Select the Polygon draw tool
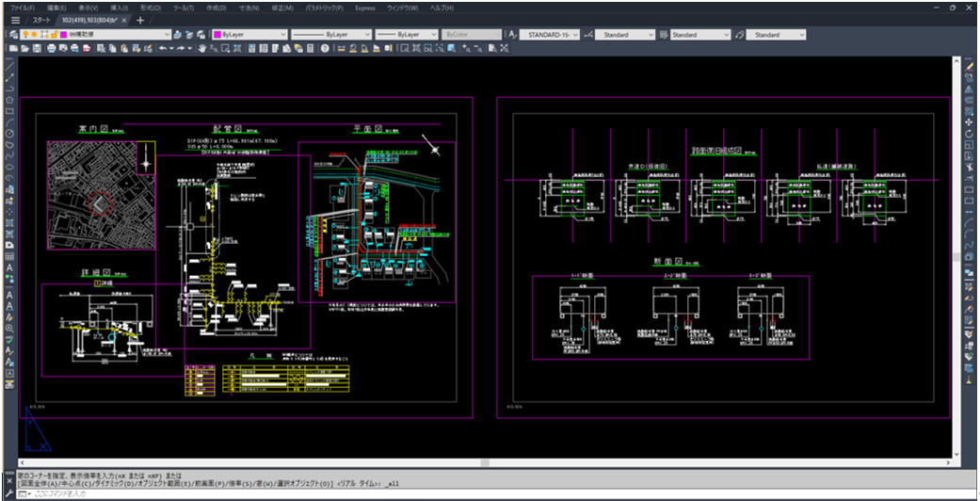980x501 pixels. tap(9, 100)
